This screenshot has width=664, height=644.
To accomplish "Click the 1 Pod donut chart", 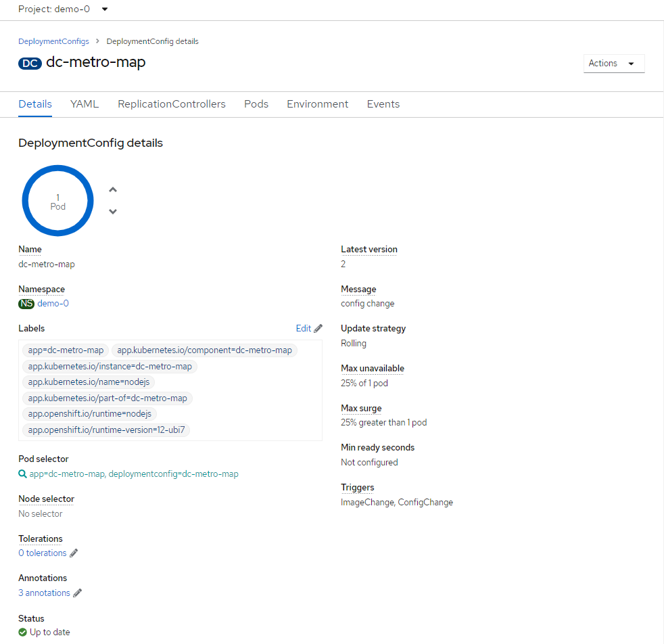I will (58, 202).
